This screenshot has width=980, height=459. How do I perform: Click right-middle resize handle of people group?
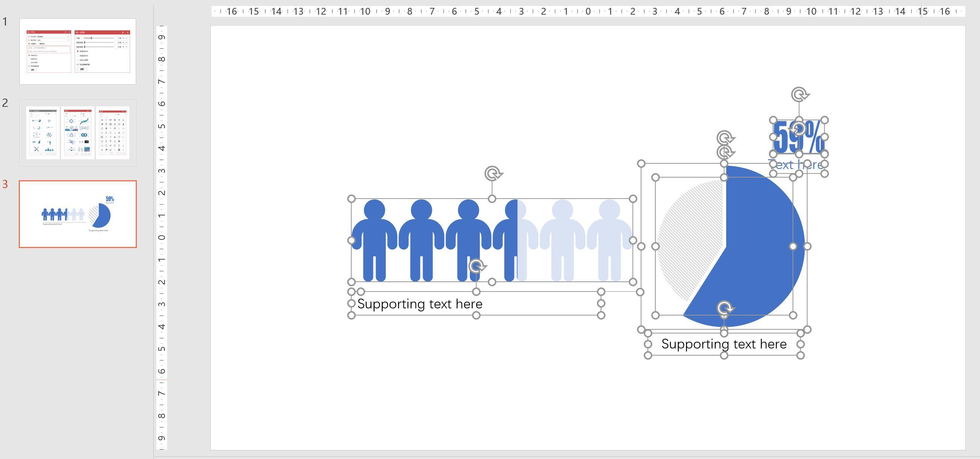point(633,240)
